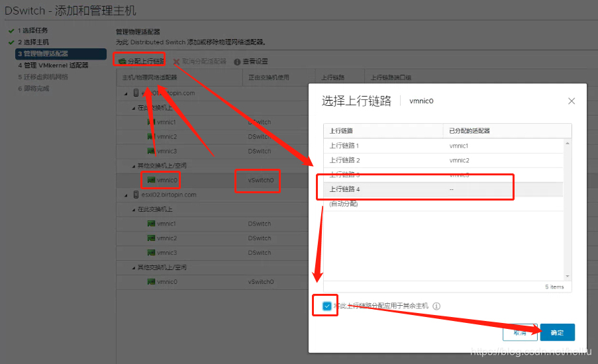Collapse the esxi01 host tree node
Image resolution: width=598 pixels, height=364 pixels.
126,93
